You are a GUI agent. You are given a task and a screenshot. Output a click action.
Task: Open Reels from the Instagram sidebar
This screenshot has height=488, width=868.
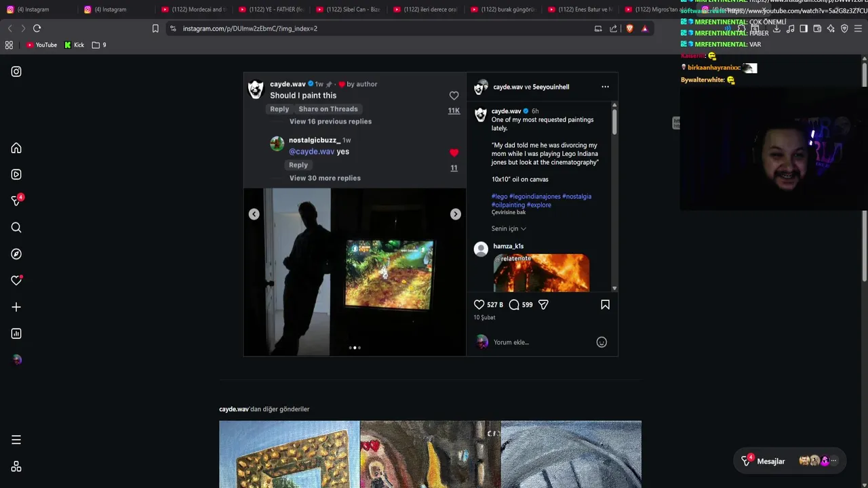click(16, 175)
